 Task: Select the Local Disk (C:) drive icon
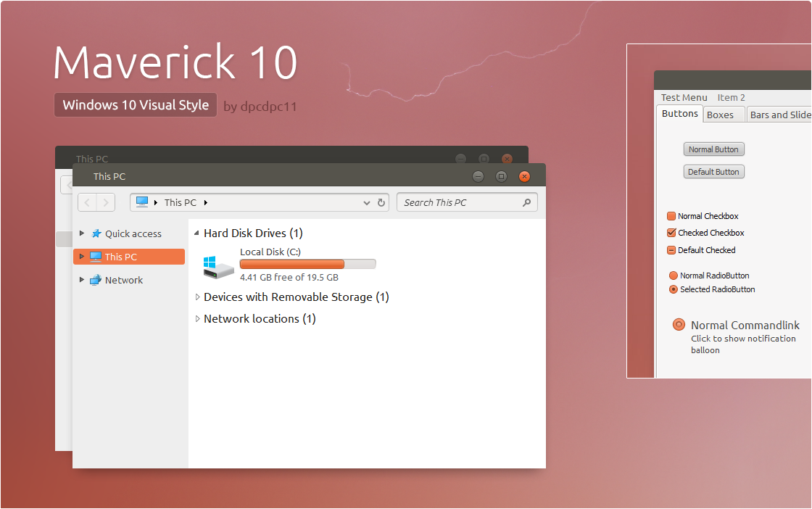218,267
